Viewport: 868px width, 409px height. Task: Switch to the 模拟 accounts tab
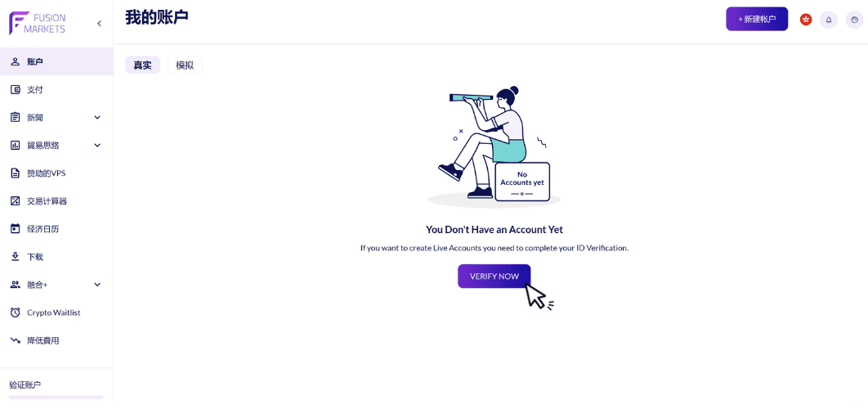tap(185, 65)
